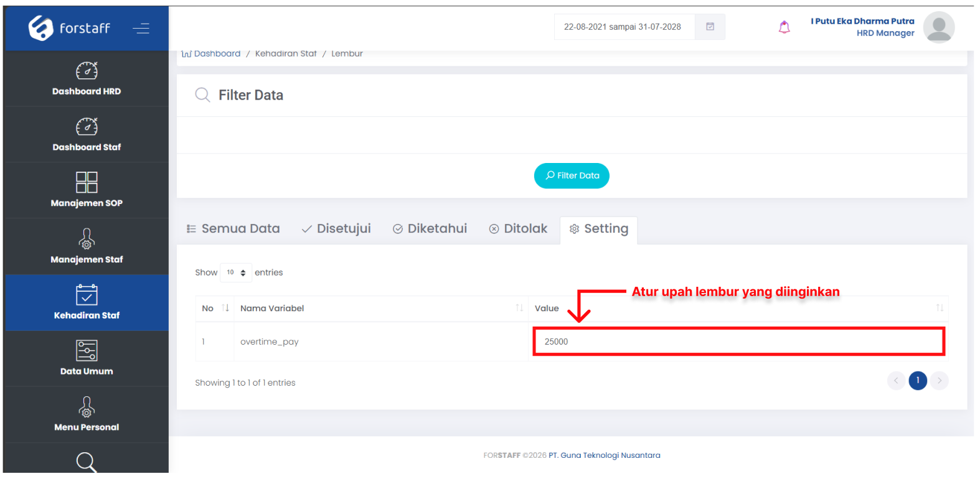Click the overtime_pay value input field
This screenshot has height=479, width=980.
tap(739, 342)
